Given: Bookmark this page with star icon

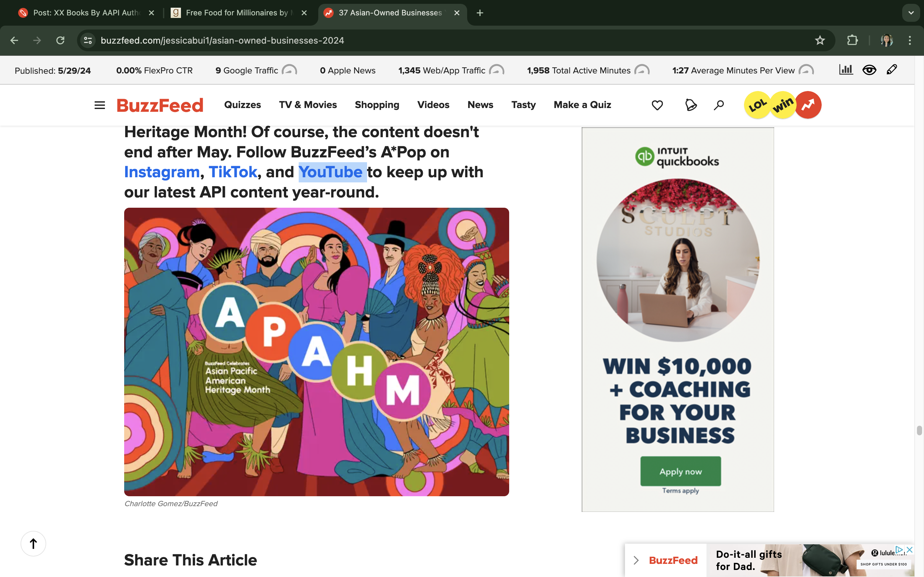Looking at the screenshot, I should tap(820, 40).
